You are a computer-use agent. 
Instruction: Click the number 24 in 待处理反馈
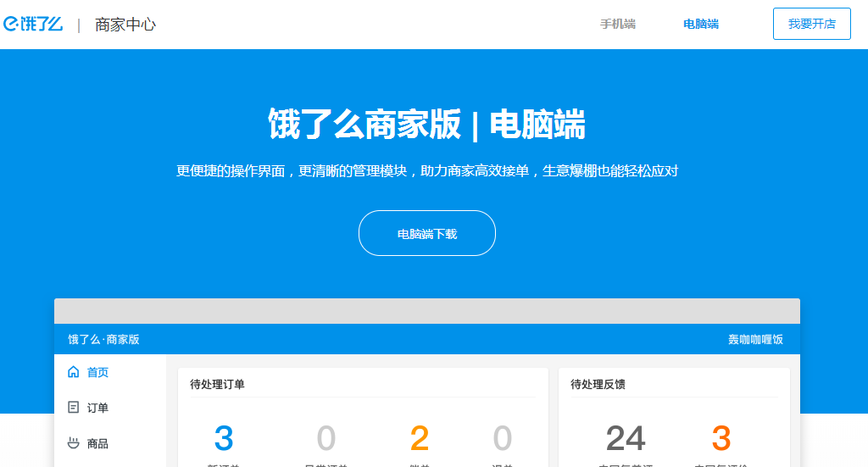[626, 438]
